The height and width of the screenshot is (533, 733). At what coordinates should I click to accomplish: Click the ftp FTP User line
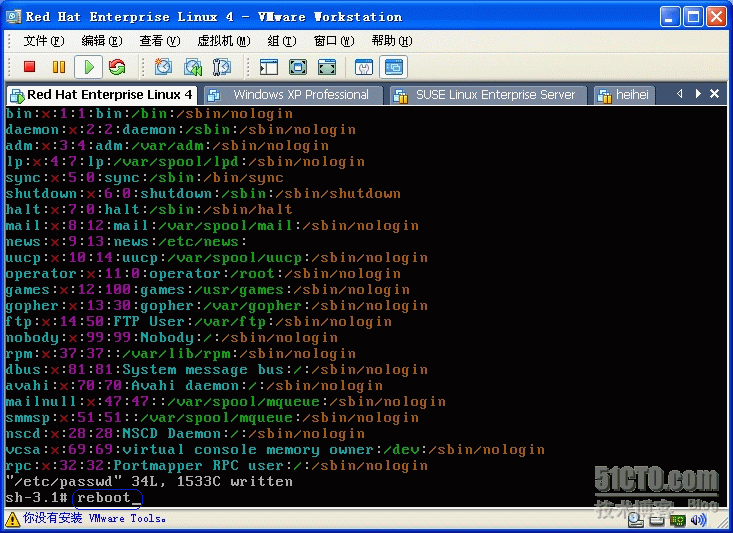[x=199, y=322]
